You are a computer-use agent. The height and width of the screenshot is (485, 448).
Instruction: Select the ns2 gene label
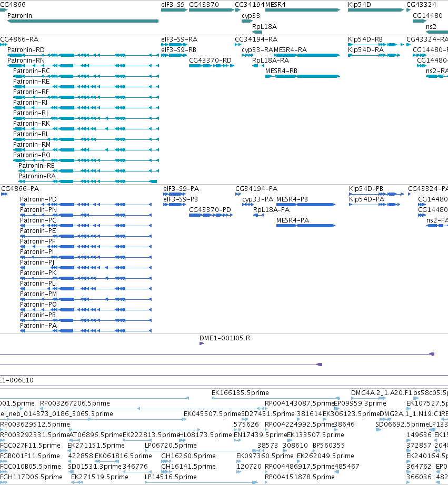click(431, 27)
